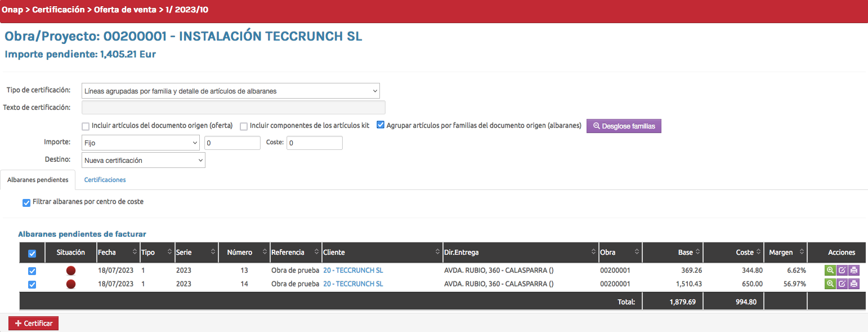The width and height of the screenshot is (868, 332).
Task: Uncheck Agrupar artículos por familias checkbox
Action: click(381, 126)
